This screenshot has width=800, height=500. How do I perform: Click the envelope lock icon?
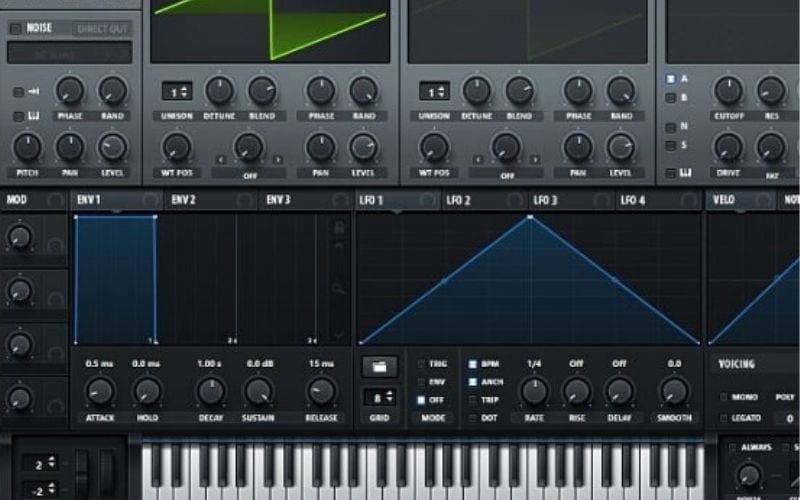tap(339, 229)
